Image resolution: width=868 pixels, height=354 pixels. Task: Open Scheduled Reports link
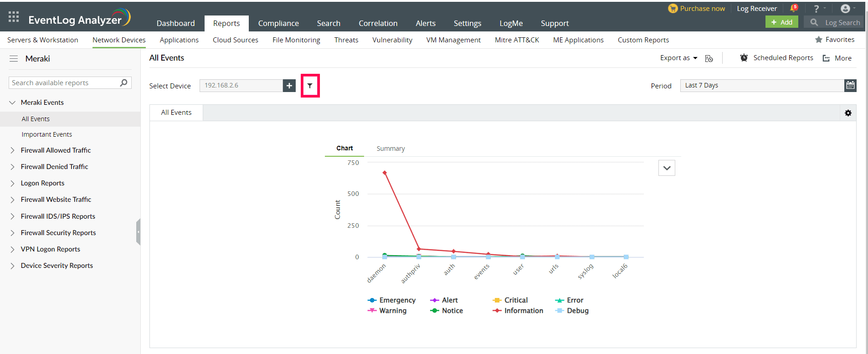(782, 58)
